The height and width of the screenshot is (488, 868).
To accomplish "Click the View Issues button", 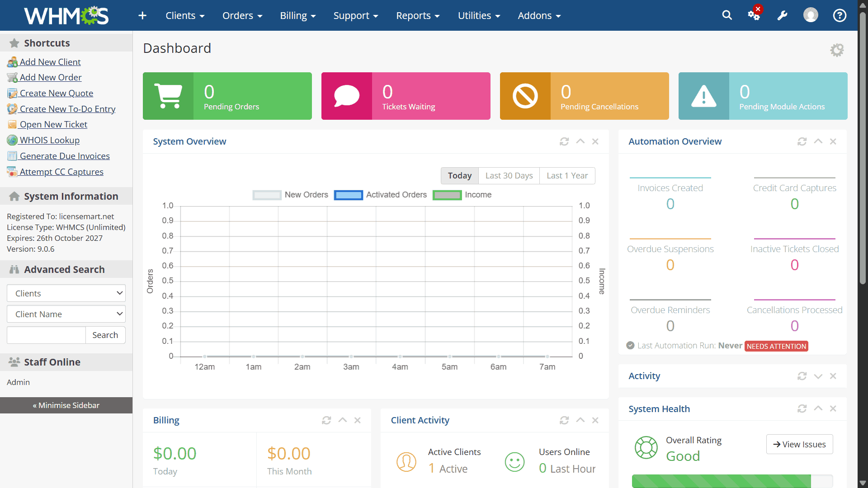I will [799, 444].
